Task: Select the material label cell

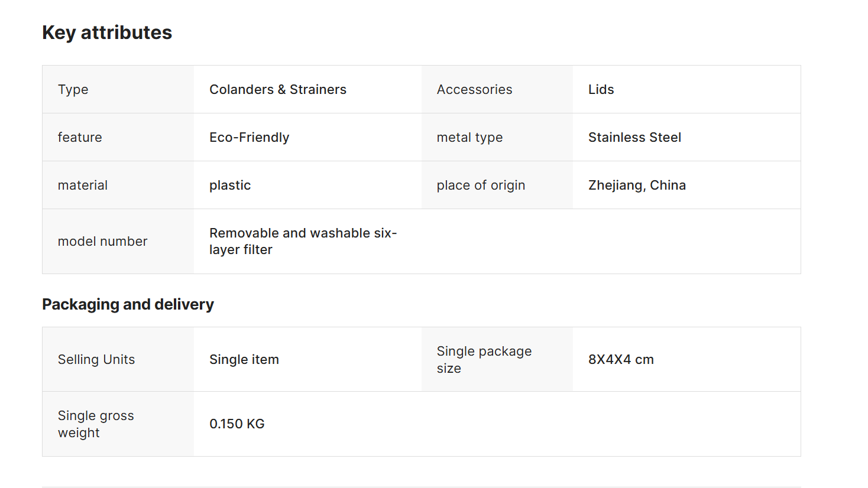Action: click(x=118, y=185)
